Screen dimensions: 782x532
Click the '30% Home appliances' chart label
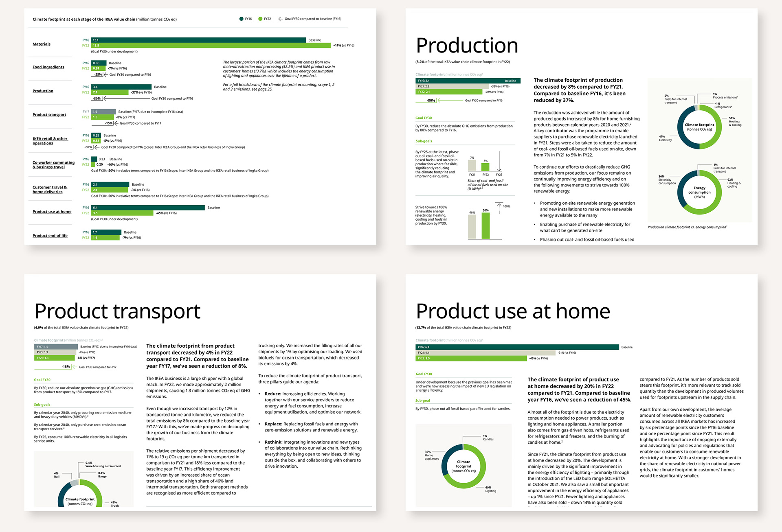(432, 455)
